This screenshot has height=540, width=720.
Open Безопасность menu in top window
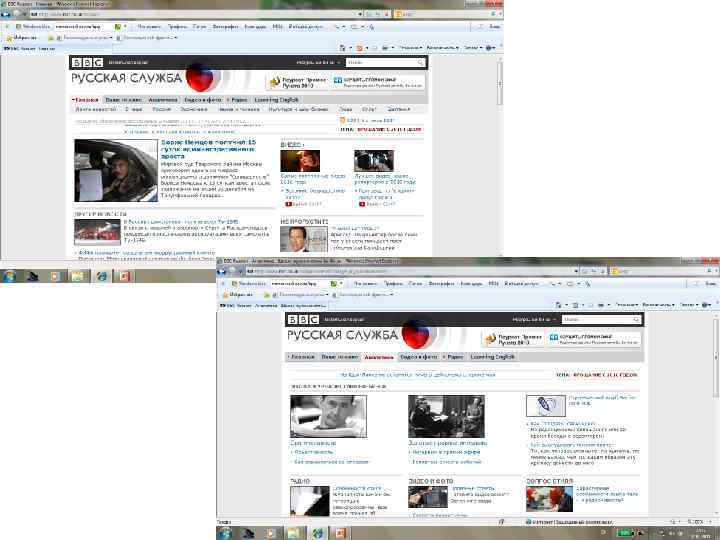[x=444, y=48]
